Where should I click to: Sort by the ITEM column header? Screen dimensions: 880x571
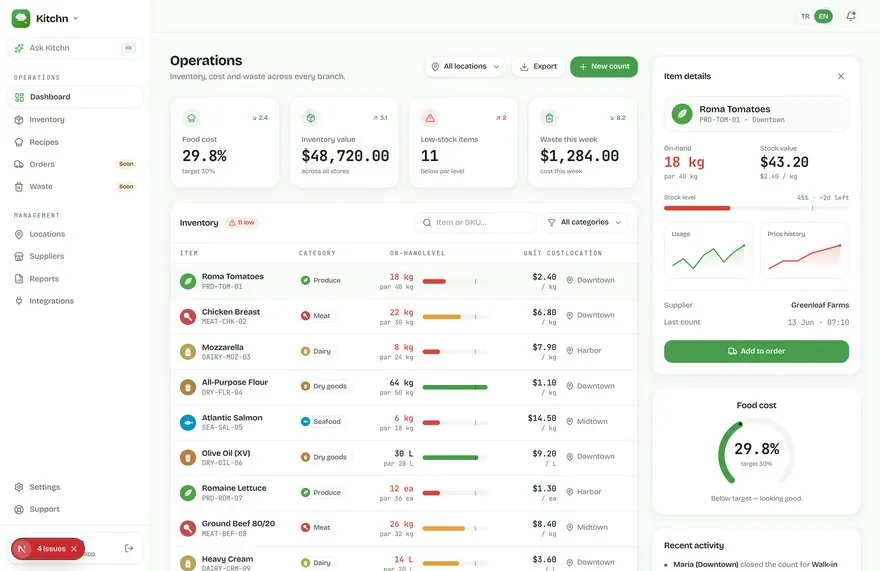189,253
